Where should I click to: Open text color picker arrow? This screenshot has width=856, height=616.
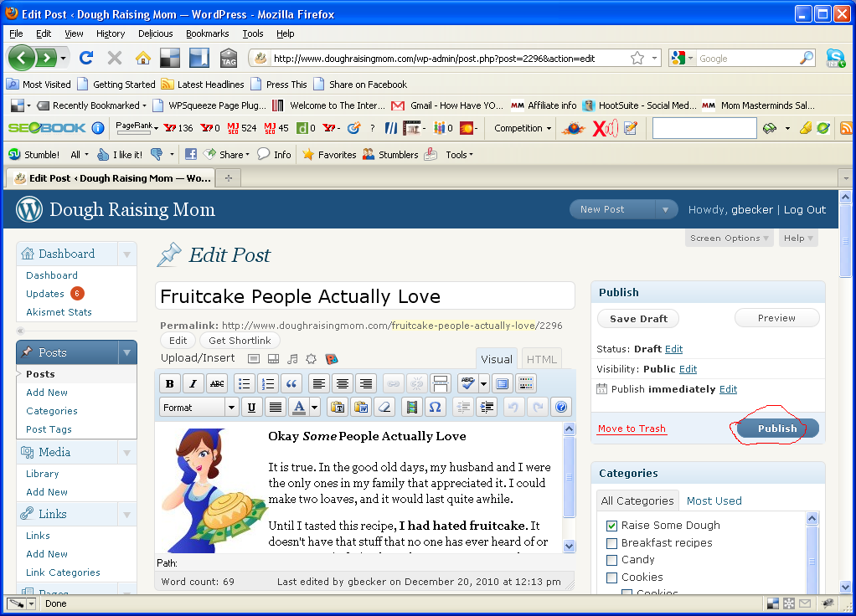click(314, 407)
